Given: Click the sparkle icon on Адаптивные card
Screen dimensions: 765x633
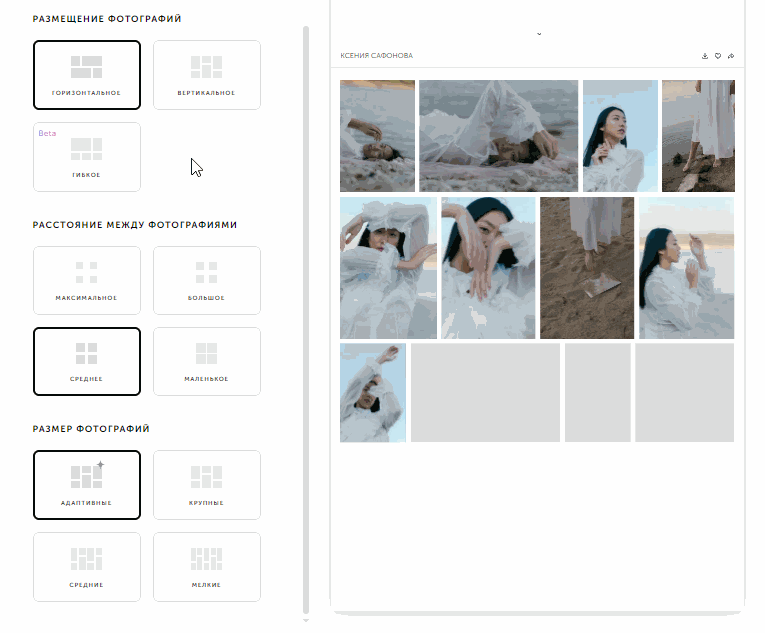Looking at the screenshot, I should 100,464.
